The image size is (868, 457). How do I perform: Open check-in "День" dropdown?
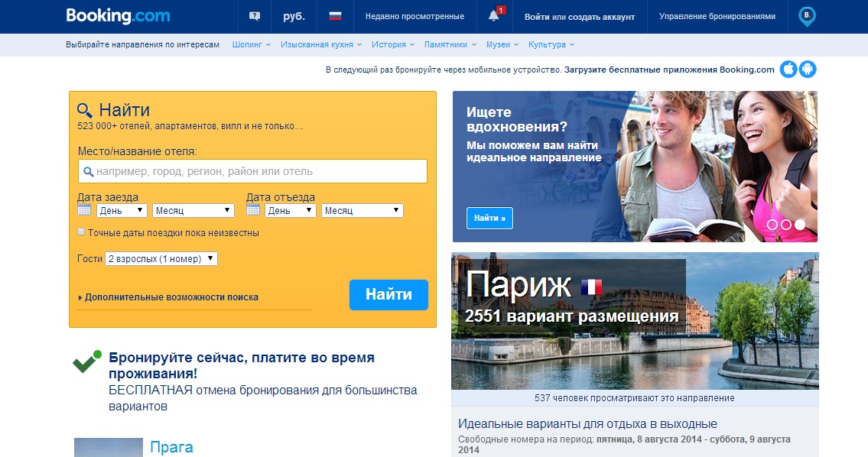click(122, 210)
